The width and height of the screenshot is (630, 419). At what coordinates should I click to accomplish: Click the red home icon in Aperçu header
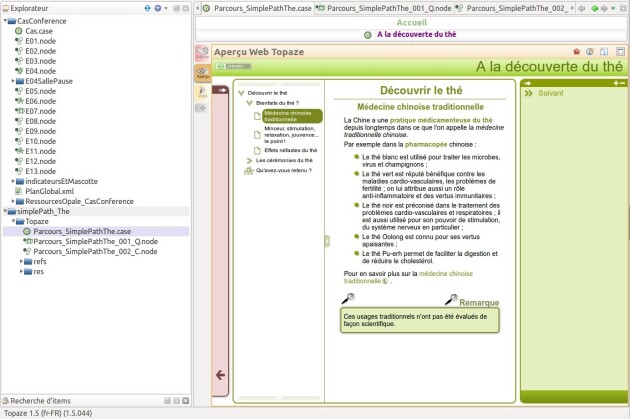pyautogui.click(x=577, y=51)
